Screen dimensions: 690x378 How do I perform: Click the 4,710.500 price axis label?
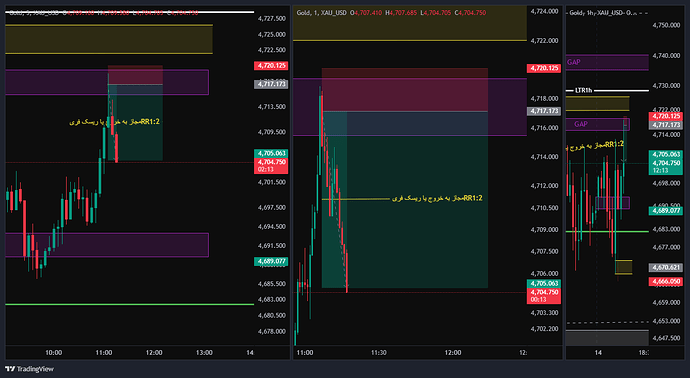[x=545, y=208]
